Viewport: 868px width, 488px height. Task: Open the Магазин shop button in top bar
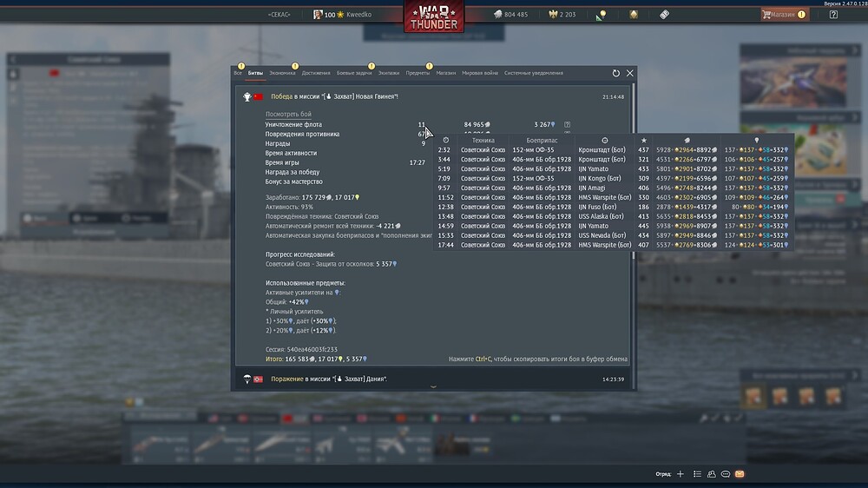click(785, 15)
